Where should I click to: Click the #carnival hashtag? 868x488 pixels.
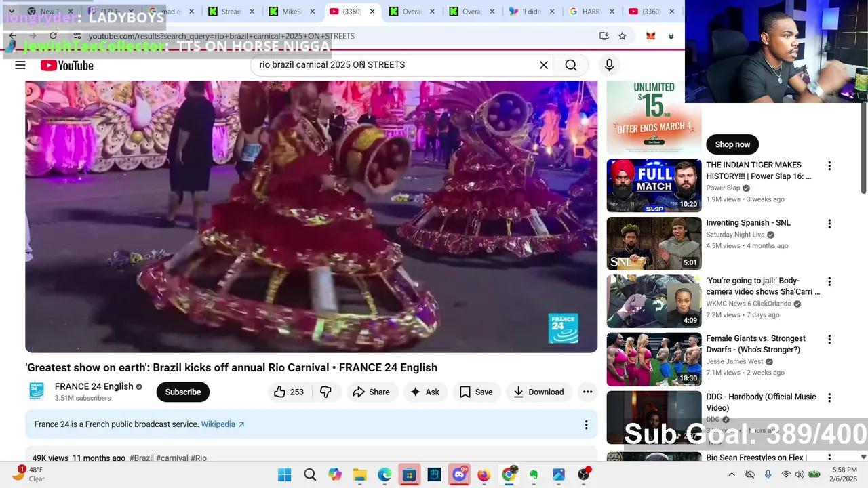point(172,458)
